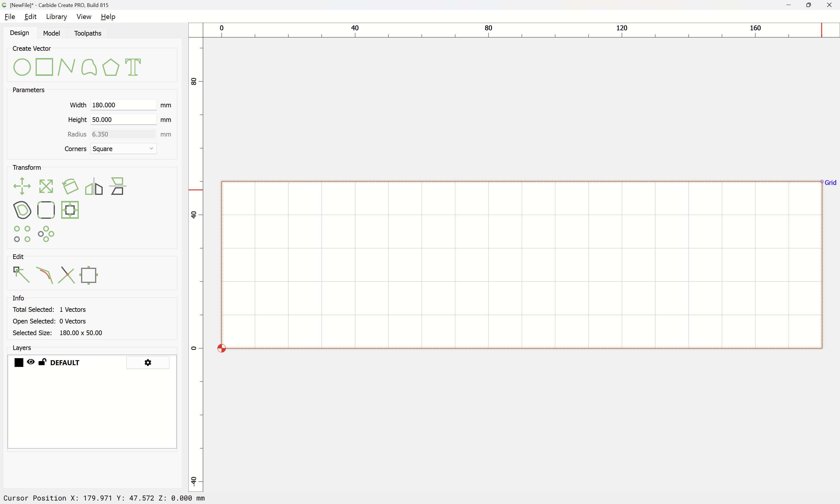Activate the Scale transform tool
840x504 pixels.
point(46,186)
